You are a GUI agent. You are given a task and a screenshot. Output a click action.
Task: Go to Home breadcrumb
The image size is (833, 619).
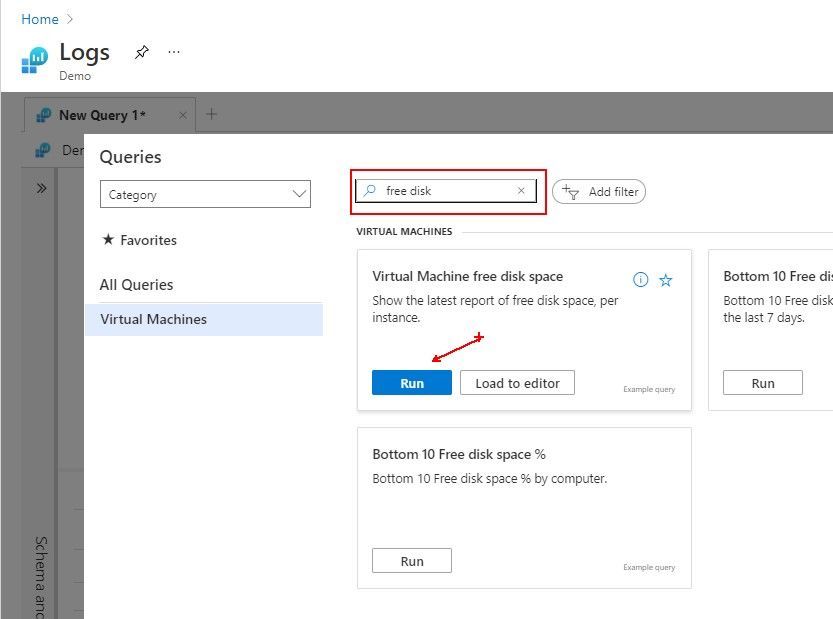(40, 19)
